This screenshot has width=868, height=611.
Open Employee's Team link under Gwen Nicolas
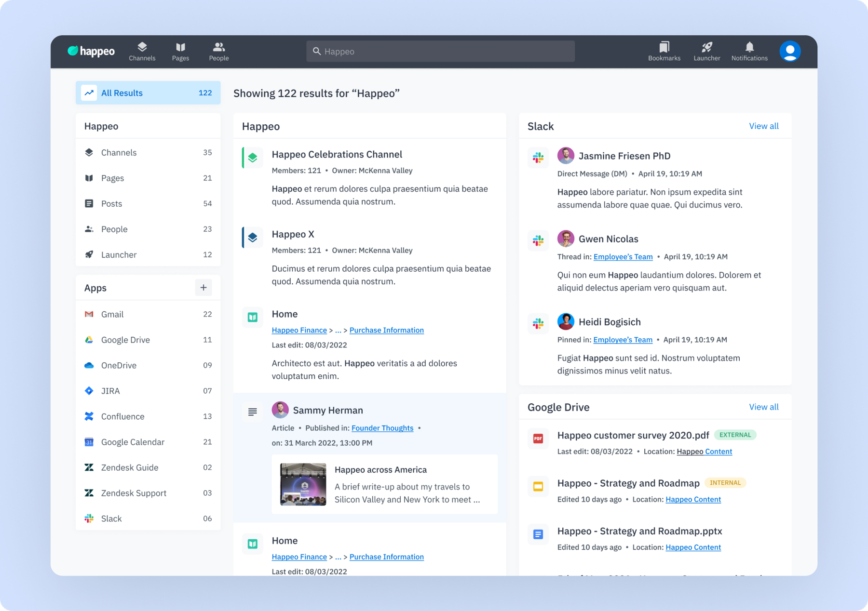tap(623, 257)
